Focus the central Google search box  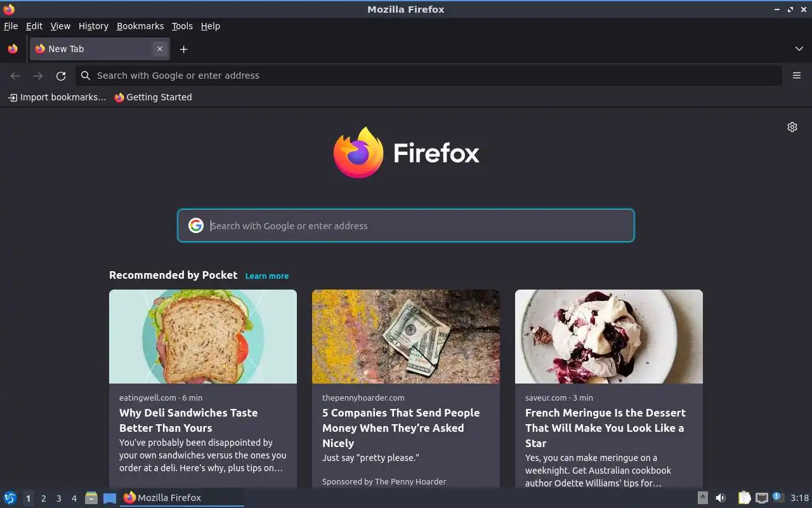406,225
